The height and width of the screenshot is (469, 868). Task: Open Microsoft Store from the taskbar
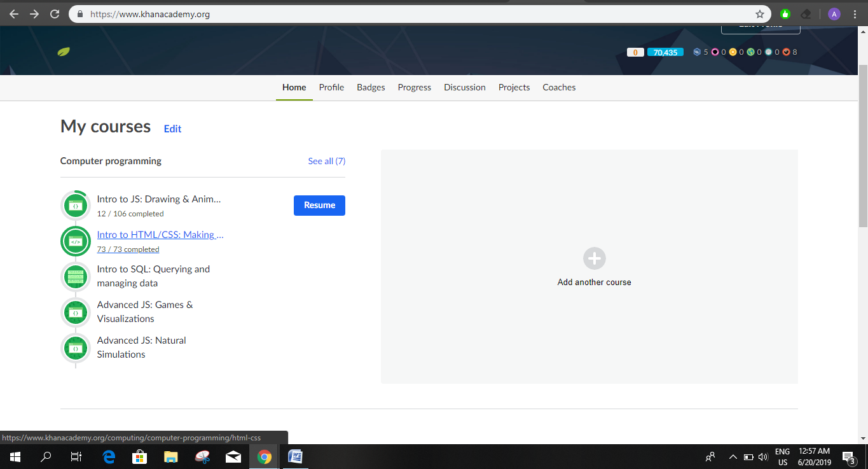point(140,457)
